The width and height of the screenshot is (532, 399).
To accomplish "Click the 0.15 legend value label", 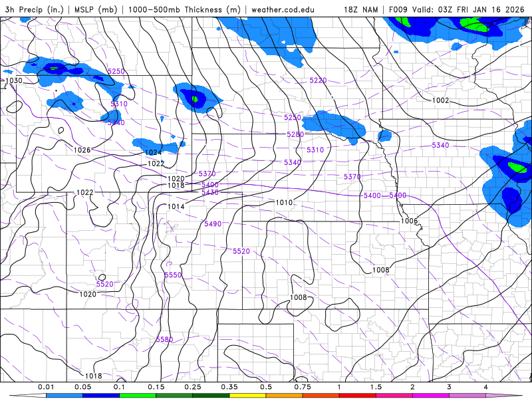I will click(x=156, y=387).
